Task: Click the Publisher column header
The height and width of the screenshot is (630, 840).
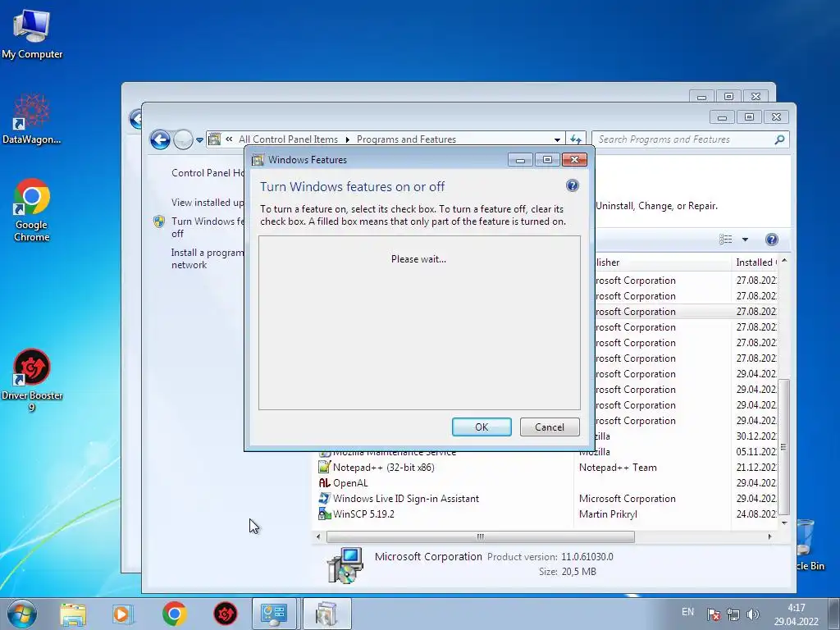Action: (x=662, y=262)
